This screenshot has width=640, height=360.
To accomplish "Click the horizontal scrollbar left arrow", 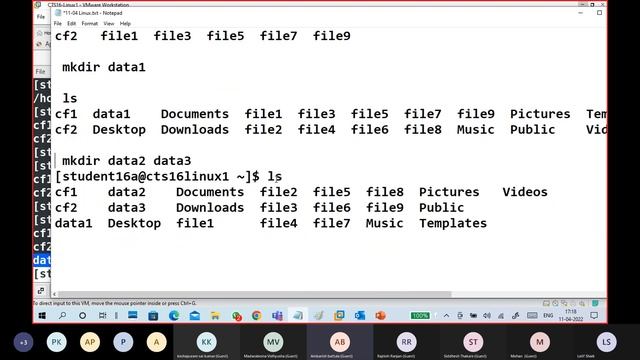I will coord(54,294).
